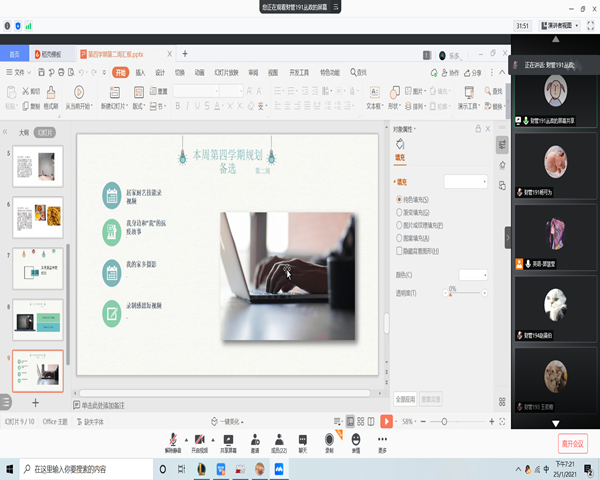This screenshot has width=600, height=480.
Task: Expand microphone options arrow next to mute
Action: point(186,440)
